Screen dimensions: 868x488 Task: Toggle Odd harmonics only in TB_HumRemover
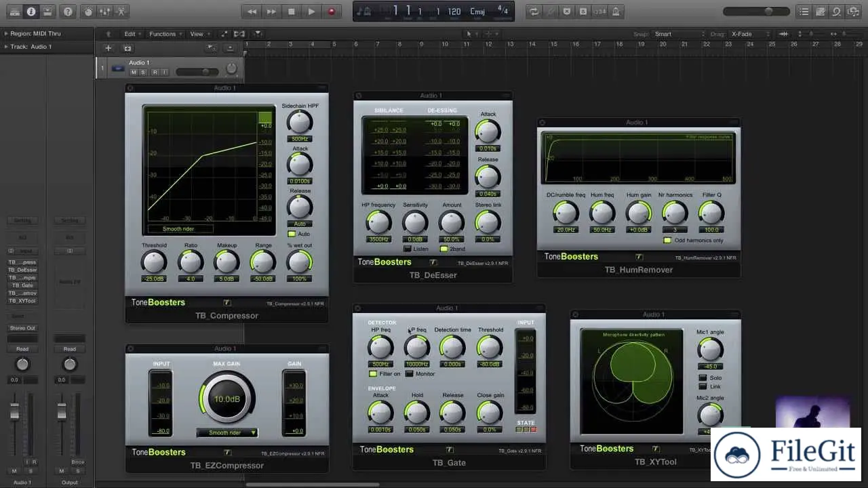[667, 241]
